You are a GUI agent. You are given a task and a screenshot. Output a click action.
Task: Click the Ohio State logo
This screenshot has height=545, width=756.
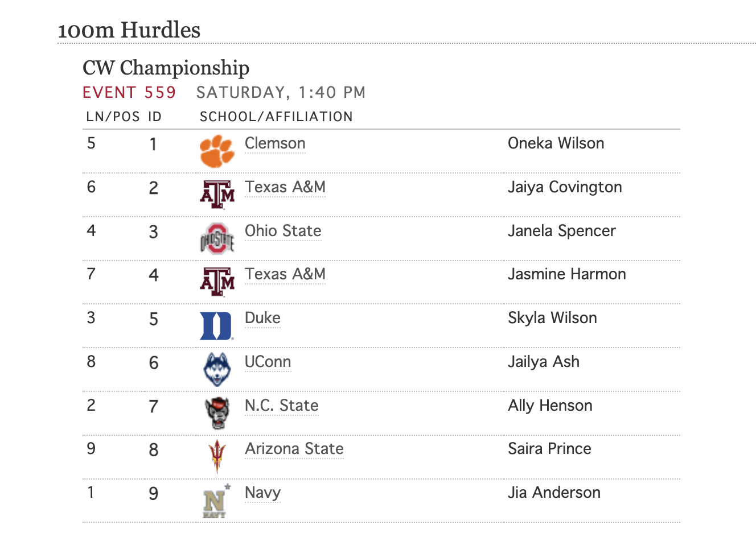(217, 238)
